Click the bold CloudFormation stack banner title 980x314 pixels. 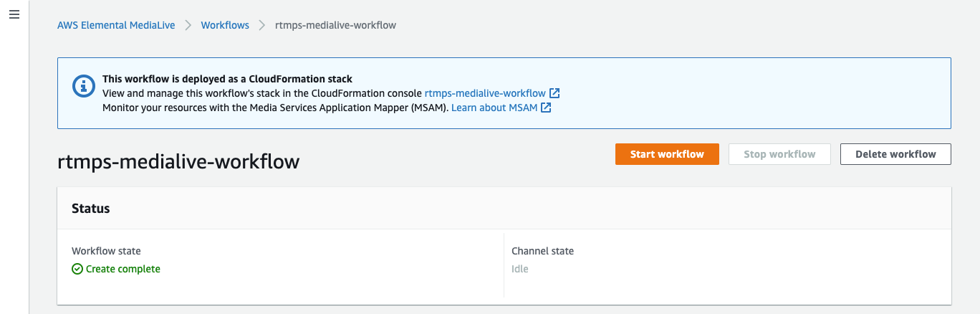tap(228, 79)
